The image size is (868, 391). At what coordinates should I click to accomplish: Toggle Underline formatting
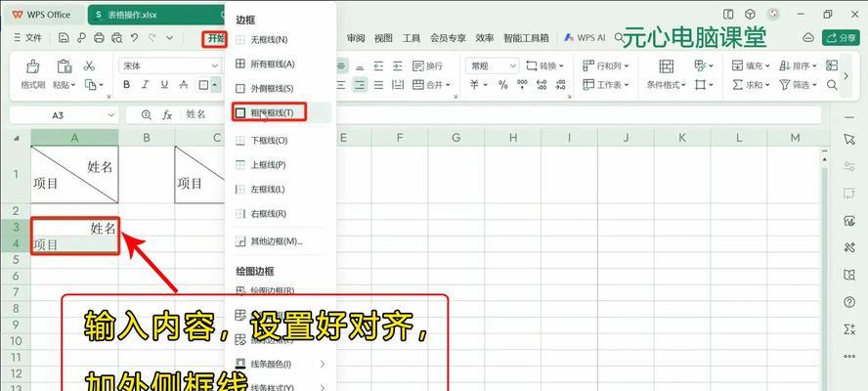click(164, 85)
